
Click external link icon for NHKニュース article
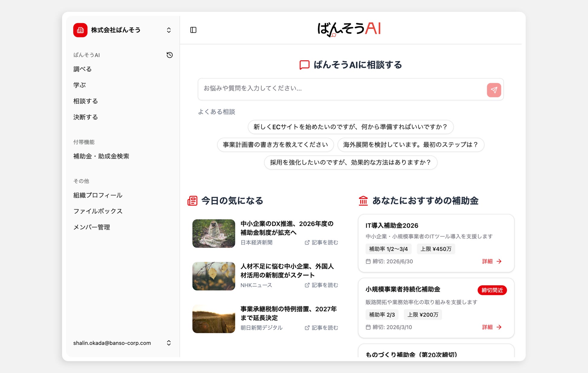pos(307,285)
